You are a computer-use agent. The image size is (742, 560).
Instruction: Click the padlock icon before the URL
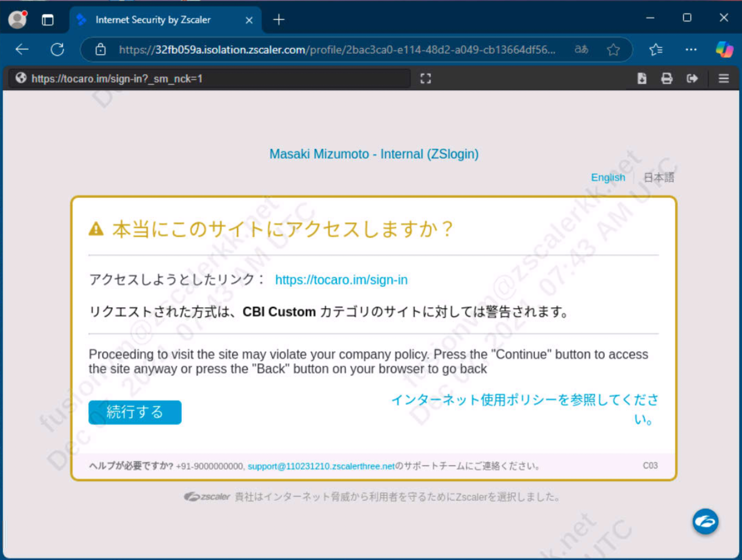pyautogui.click(x=100, y=49)
